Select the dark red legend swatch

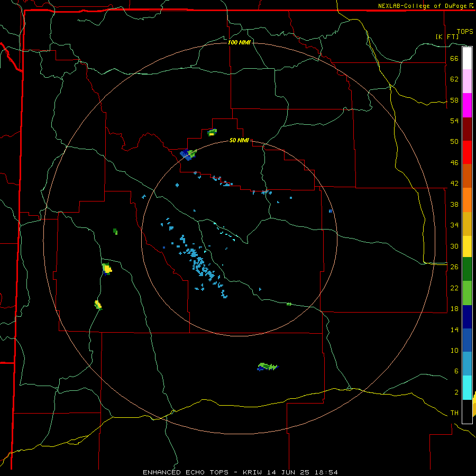(467, 129)
